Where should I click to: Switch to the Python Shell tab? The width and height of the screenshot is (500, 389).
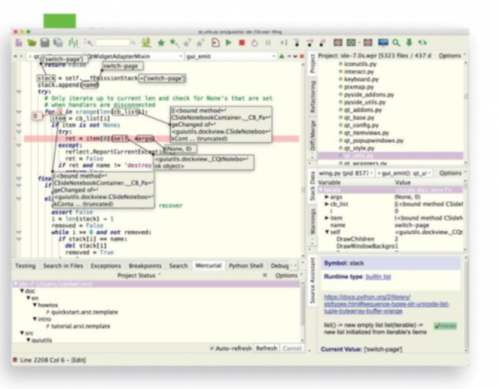click(x=246, y=266)
